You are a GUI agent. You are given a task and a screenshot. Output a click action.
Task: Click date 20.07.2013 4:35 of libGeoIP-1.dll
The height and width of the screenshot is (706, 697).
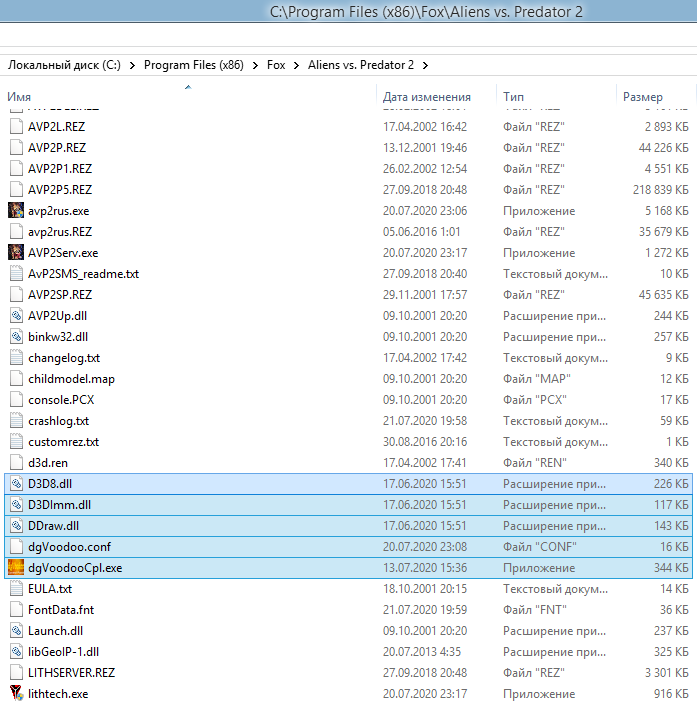tap(421, 652)
